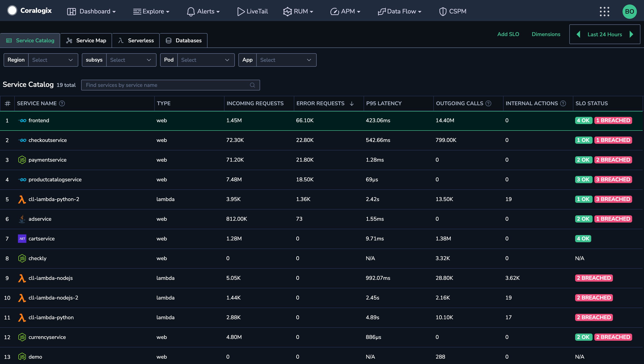Click the grid apps launcher icon
Screen dimensions: 644x364
pyautogui.click(x=605, y=11)
